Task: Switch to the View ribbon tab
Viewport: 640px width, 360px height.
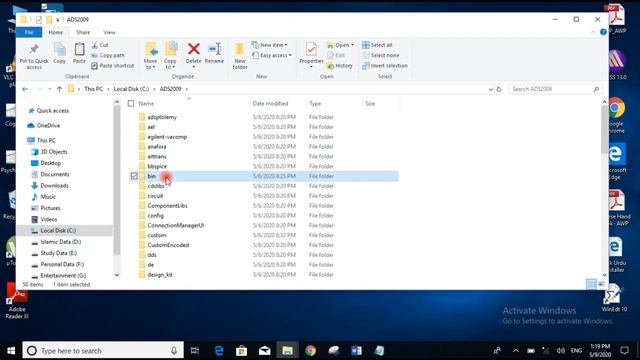Action: [x=109, y=32]
